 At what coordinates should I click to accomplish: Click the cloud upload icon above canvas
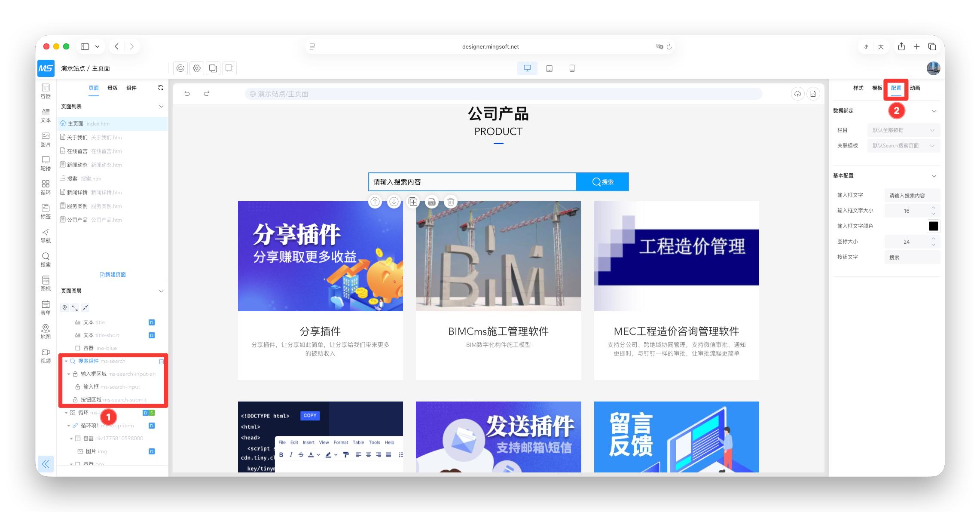pos(797,94)
